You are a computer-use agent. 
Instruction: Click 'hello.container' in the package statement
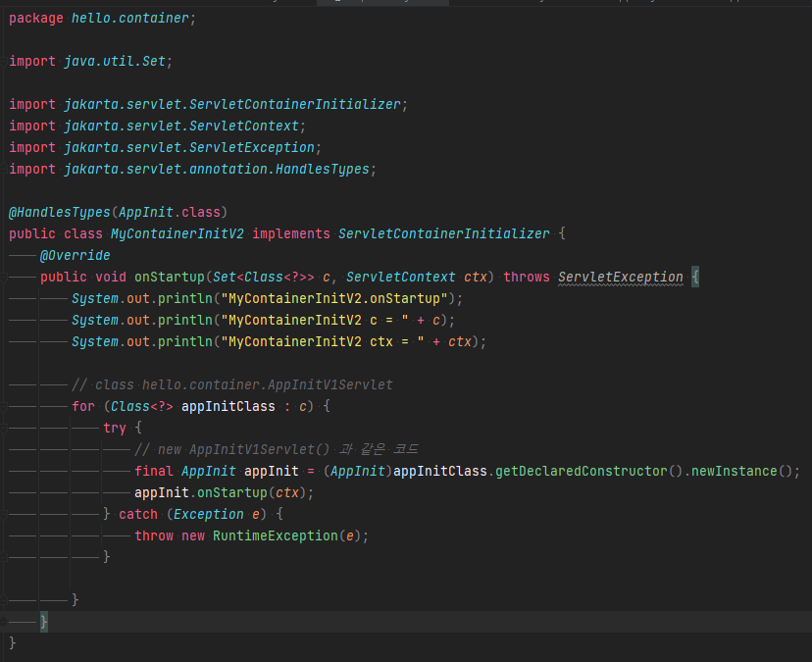130,18
